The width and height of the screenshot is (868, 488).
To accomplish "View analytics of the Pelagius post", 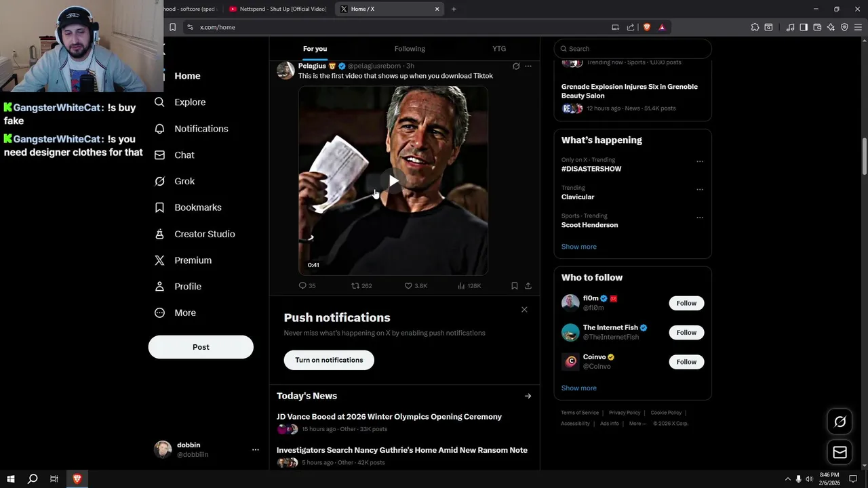I will point(469,286).
